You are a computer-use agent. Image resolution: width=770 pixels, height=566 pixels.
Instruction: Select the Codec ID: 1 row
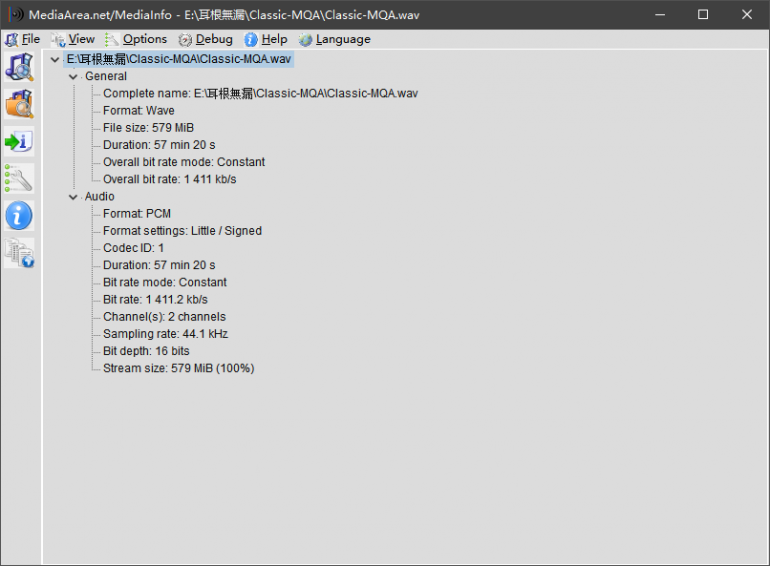[x=134, y=248]
